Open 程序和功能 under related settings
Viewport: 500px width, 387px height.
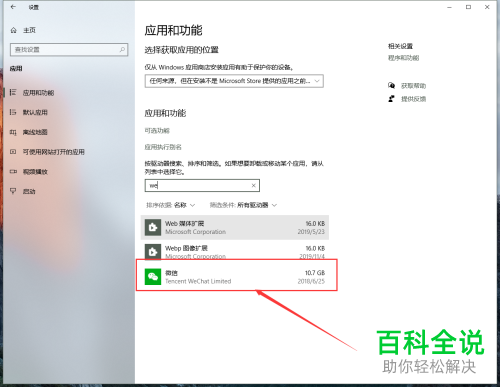click(x=403, y=58)
